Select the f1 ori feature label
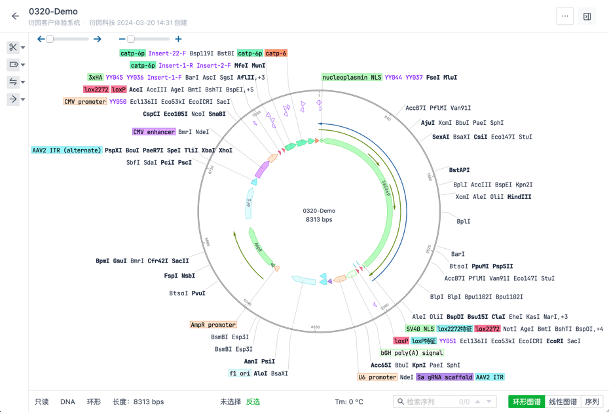The width and height of the screenshot is (610, 412). point(239,373)
